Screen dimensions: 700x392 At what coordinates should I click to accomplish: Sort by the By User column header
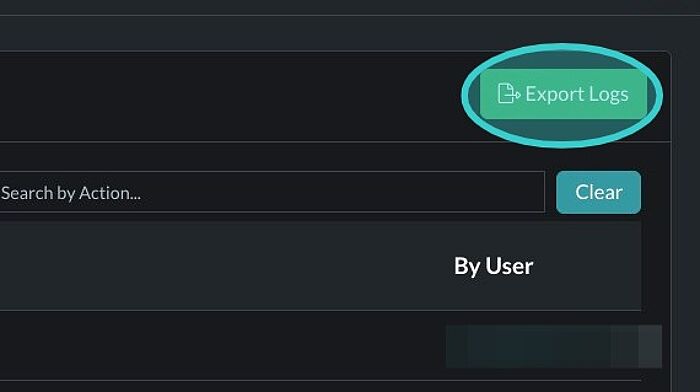[x=493, y=266]
